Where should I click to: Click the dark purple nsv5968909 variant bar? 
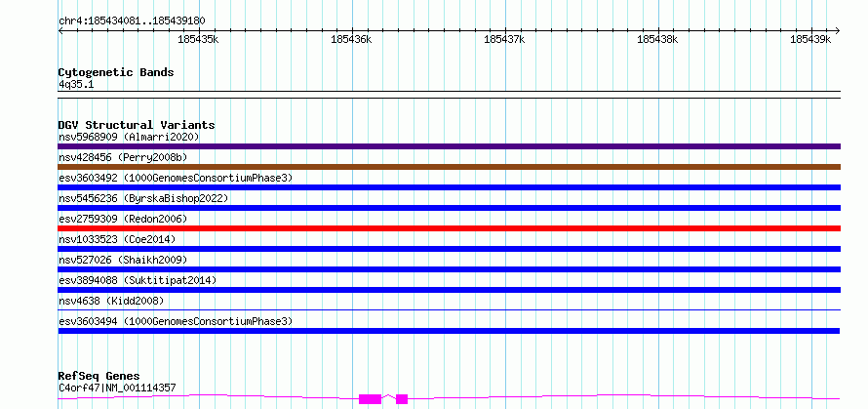click(449, 146)
